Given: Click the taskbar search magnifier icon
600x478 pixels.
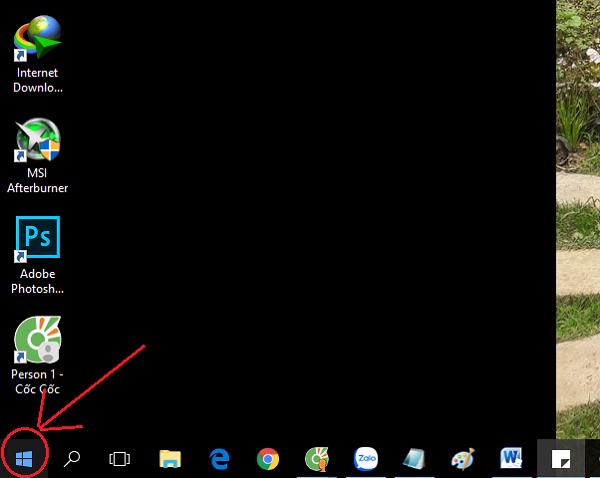Looking at the screenshot, I should click(72, 459).
